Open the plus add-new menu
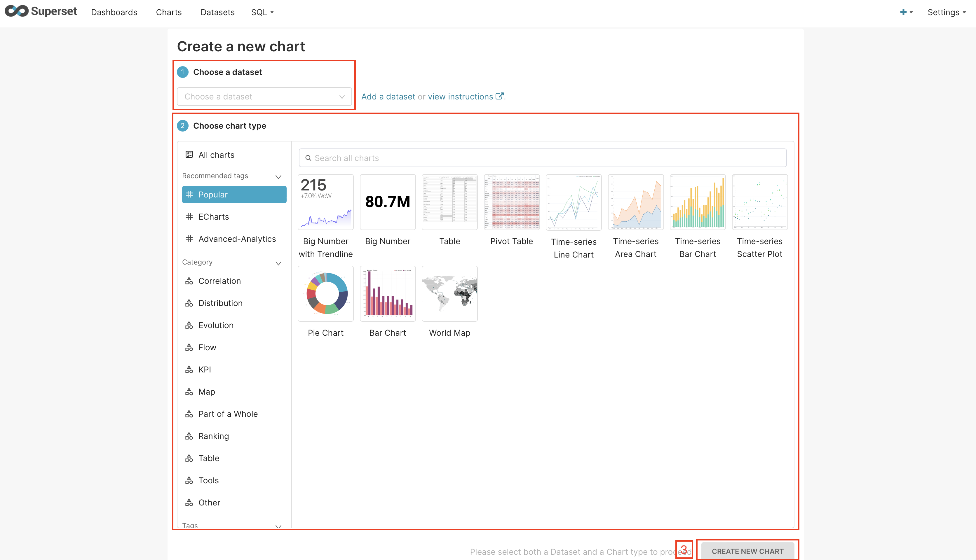 point(906,12)
